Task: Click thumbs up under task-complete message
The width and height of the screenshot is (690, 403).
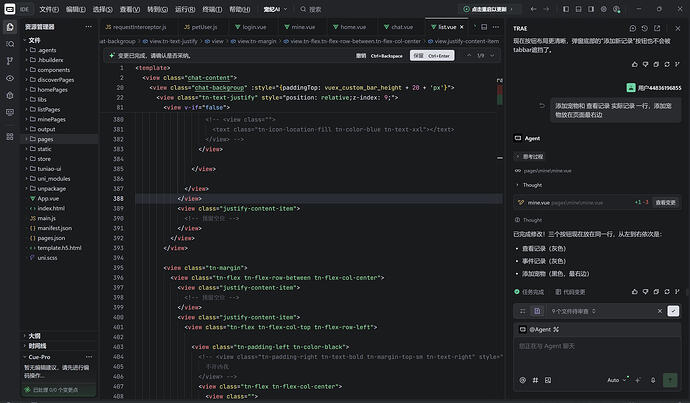Action: coord(635,292)
